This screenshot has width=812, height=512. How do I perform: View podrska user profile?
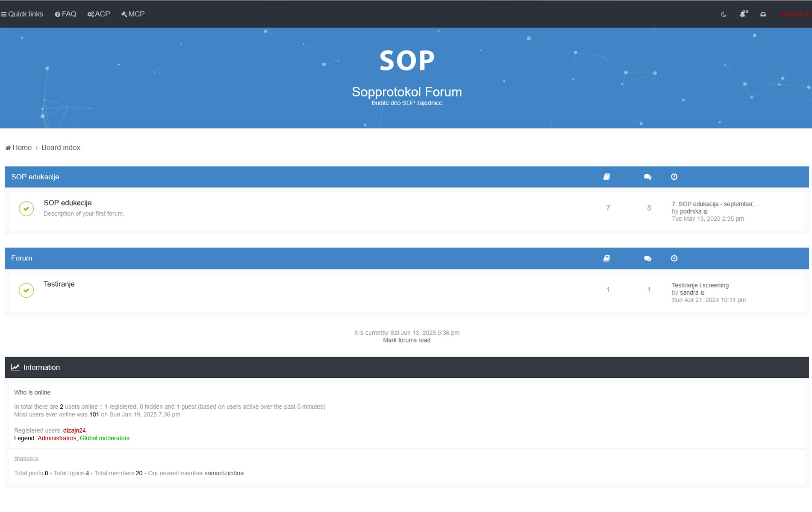(x=691, y=211)
